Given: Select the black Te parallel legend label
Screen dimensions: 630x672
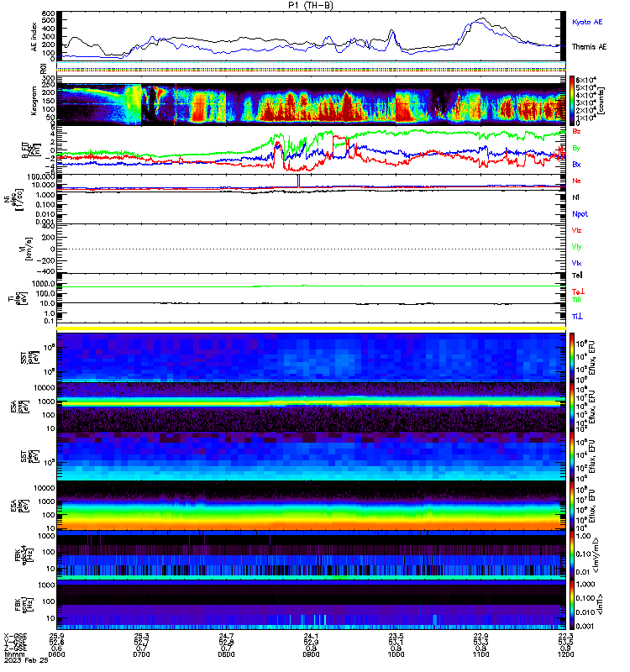Looking at the screenshot, I should pyautogui.click(x=577, y=276).
